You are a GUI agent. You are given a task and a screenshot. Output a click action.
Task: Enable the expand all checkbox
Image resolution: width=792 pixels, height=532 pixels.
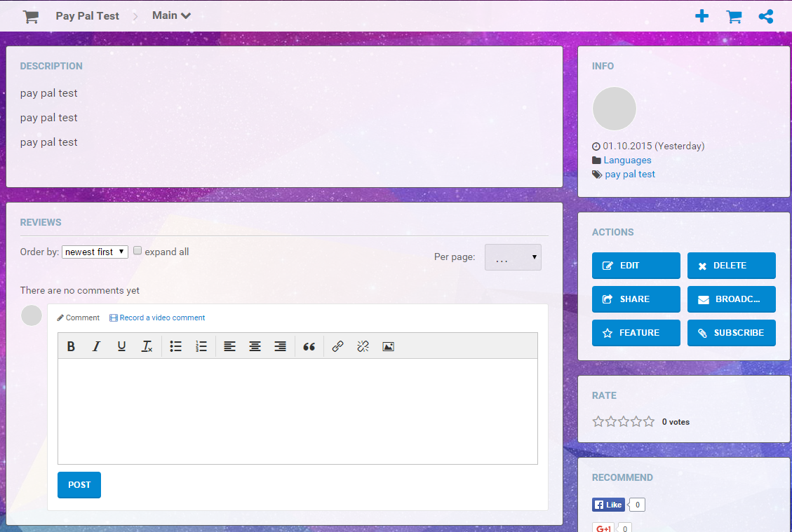point(138,251)
